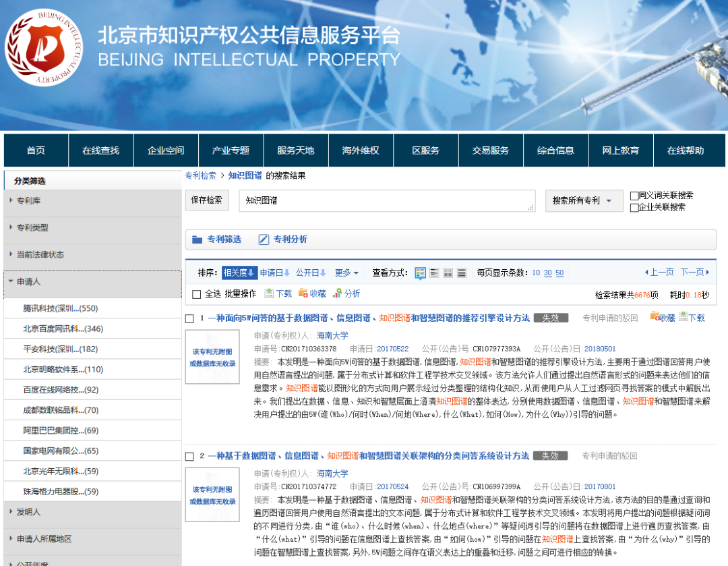Click the 保存检索 button
728x566 pixels.
(x=207, y=200)
